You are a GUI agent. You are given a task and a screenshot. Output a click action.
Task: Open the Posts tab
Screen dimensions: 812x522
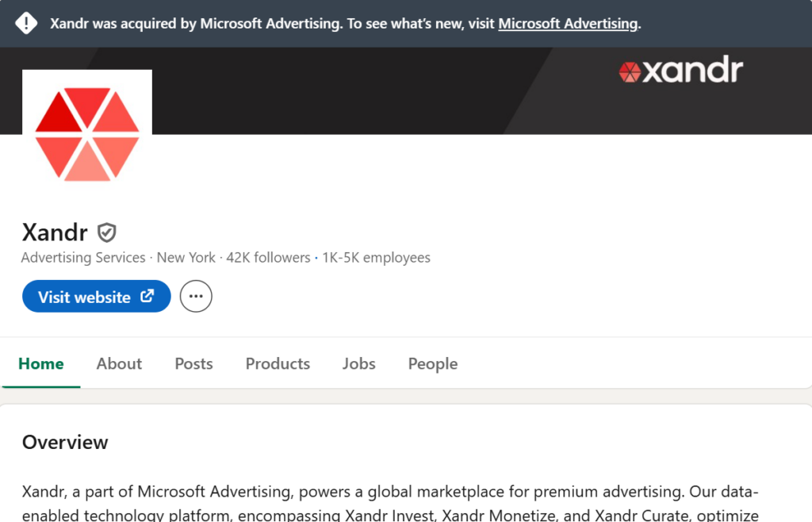(193, 363)
